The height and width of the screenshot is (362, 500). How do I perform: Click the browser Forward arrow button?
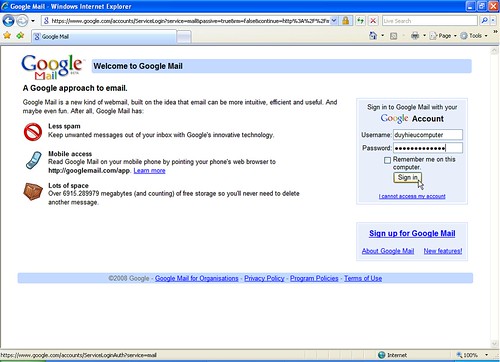point(22,21)
